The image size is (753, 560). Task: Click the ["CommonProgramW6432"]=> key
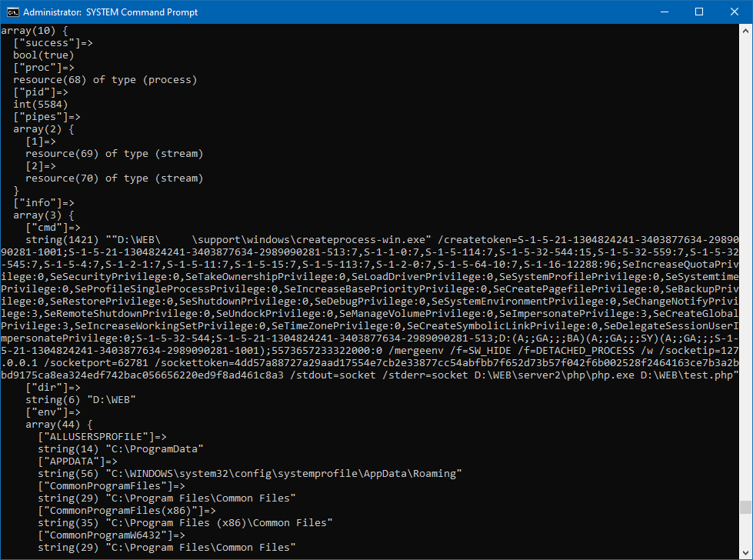pyautogui.click(x=112, y=535)
